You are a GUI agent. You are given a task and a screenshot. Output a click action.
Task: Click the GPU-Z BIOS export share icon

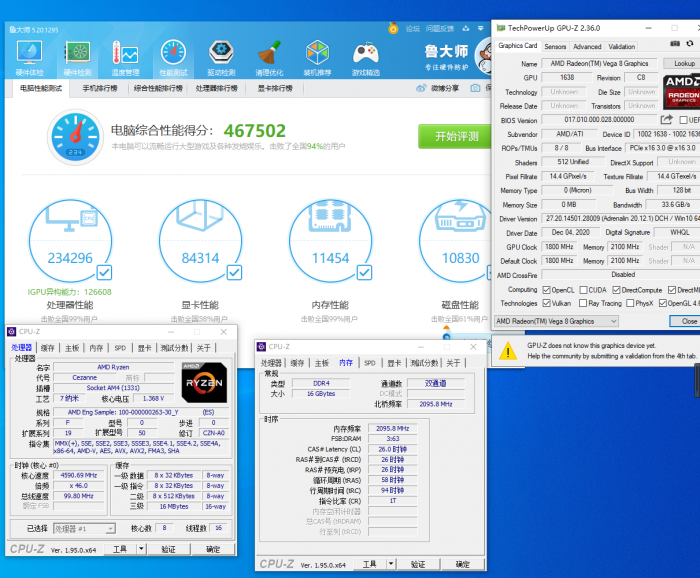[x=667, y=120]
